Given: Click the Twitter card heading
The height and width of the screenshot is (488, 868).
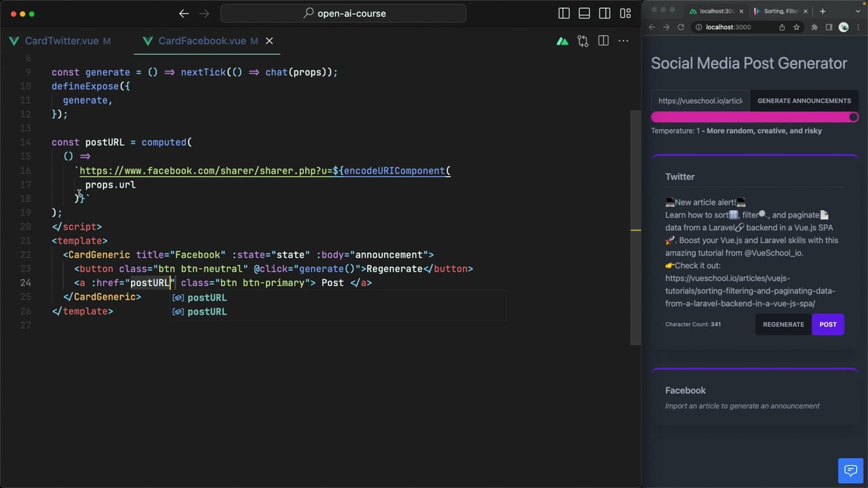Looking at the screenshot, I should [x=680, y=177].
